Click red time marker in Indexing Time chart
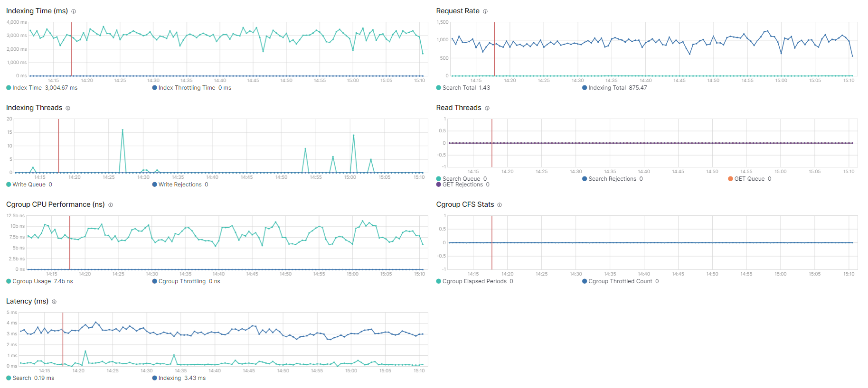This screenshot has height=388, width=868. (x=71, y=49)
